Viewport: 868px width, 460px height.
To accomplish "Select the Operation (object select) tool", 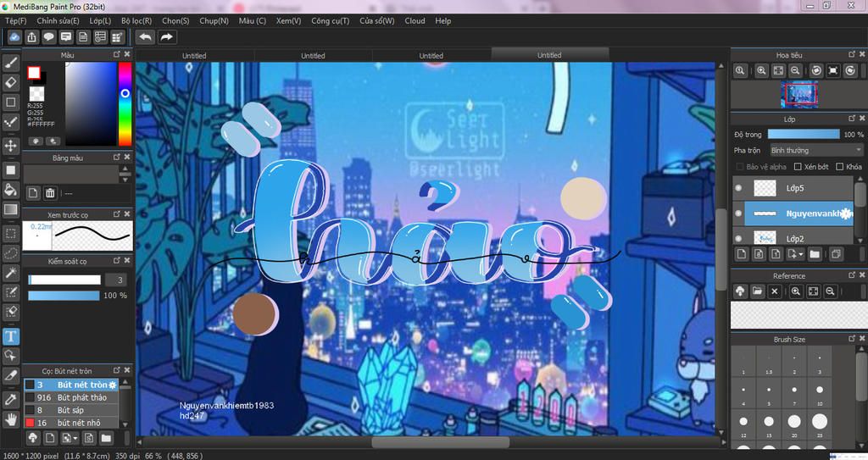I will click(10, 356).
